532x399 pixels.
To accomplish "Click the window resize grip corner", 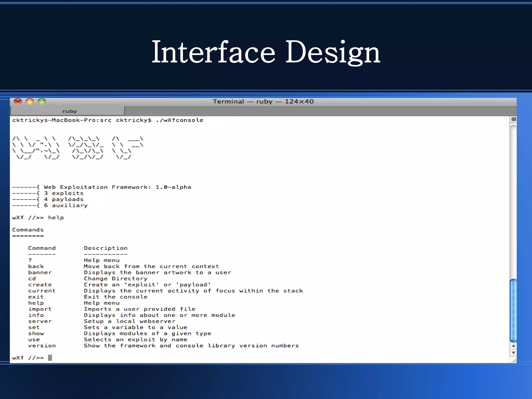I will pyautogui.click(x=514, y=360).
